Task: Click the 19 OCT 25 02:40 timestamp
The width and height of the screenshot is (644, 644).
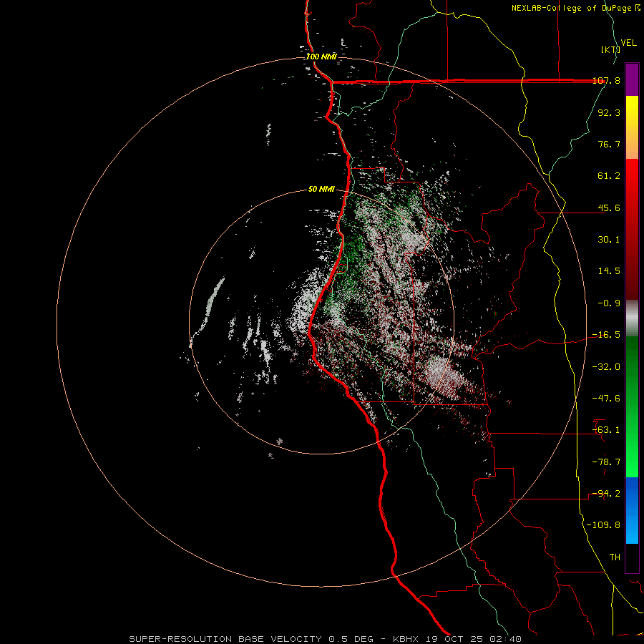Action: pos(472,639)
